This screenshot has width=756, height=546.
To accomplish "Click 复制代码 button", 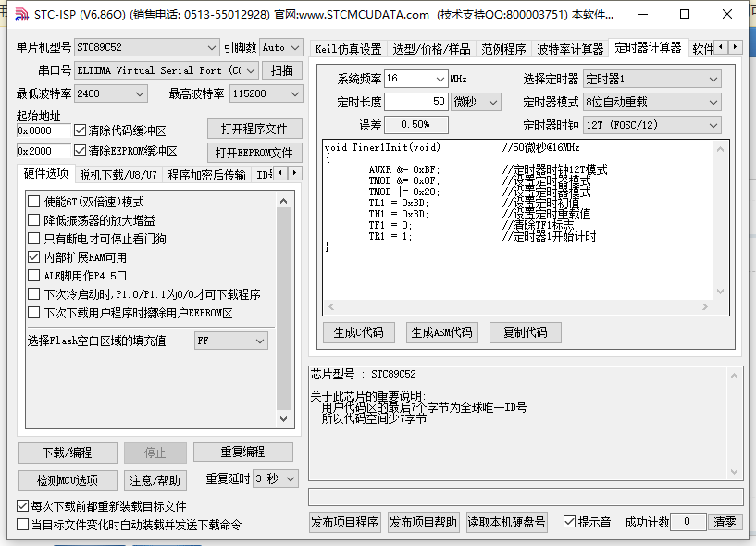I will [x=525, y=332].
